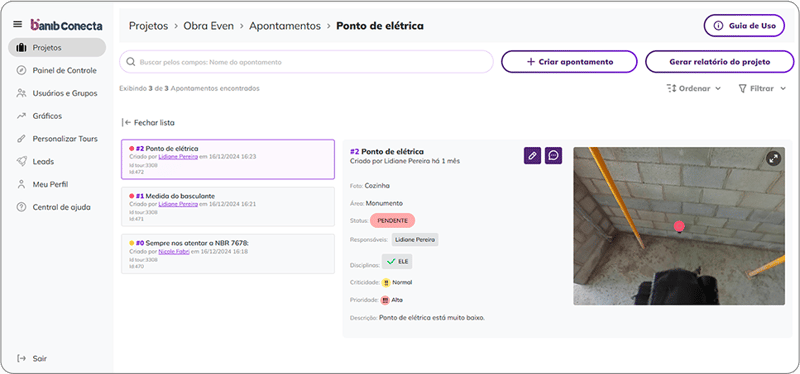Click Gerar relatório do projeto button
The width and height of the screenshot is (800, 374).
click(719, 62)
